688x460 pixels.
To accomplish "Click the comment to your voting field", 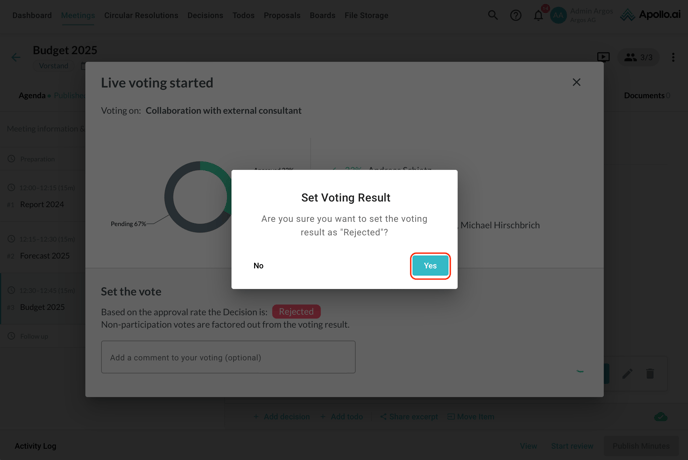I will coord(228,357).
